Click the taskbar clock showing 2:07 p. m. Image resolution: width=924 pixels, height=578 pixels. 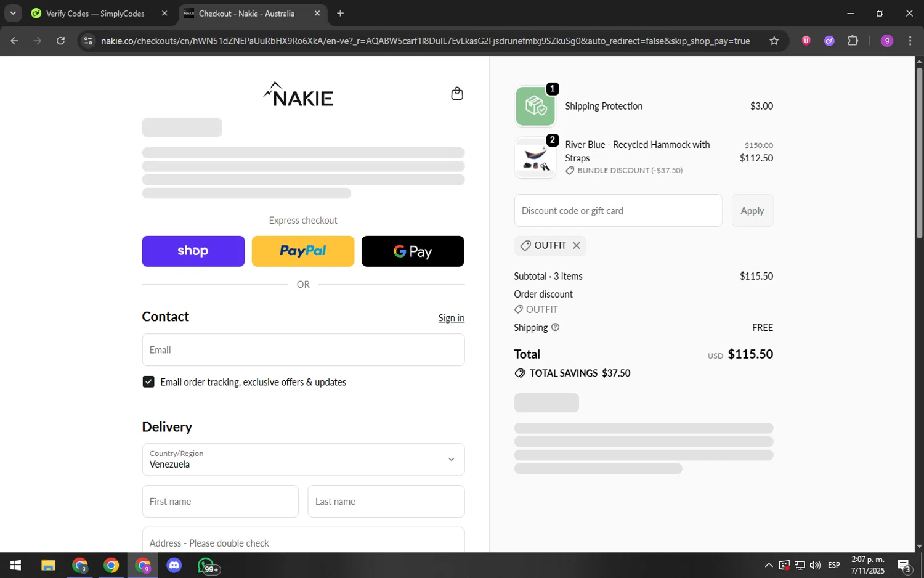pyautogui.click(x=868, y=565)
